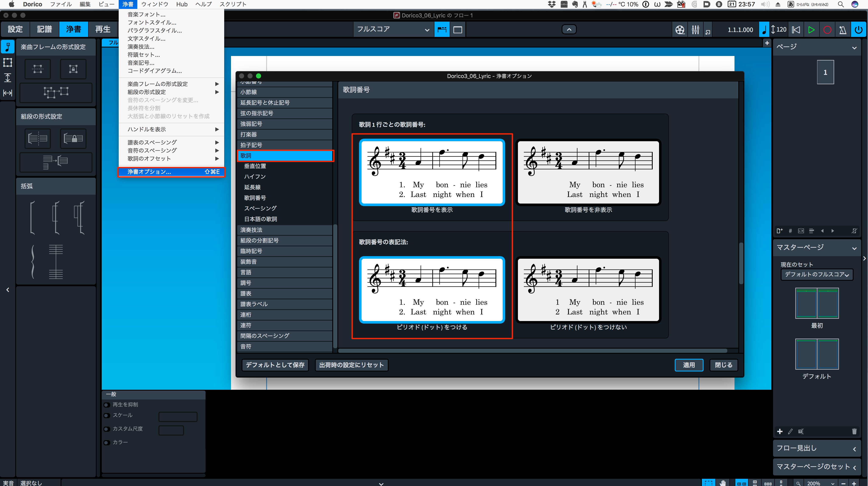The height and width of the screenshot is (486, 868).
Task: Toggle the スケール property switch
Action: pyautogui.click(x=107, y=416)
